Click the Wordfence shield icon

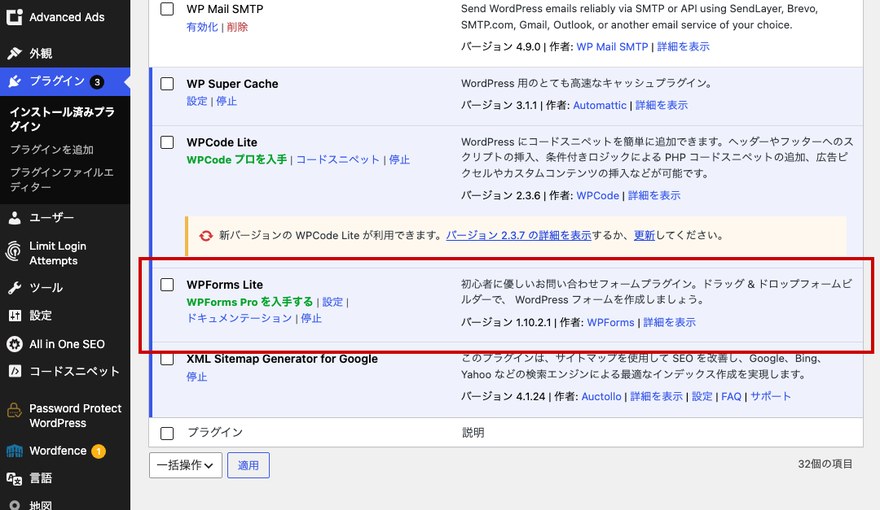tap(15, 451)
